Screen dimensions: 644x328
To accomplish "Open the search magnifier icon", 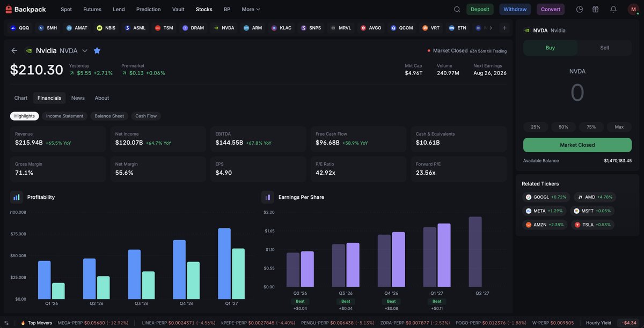I will pyautogui.click(x=457, y=9).
